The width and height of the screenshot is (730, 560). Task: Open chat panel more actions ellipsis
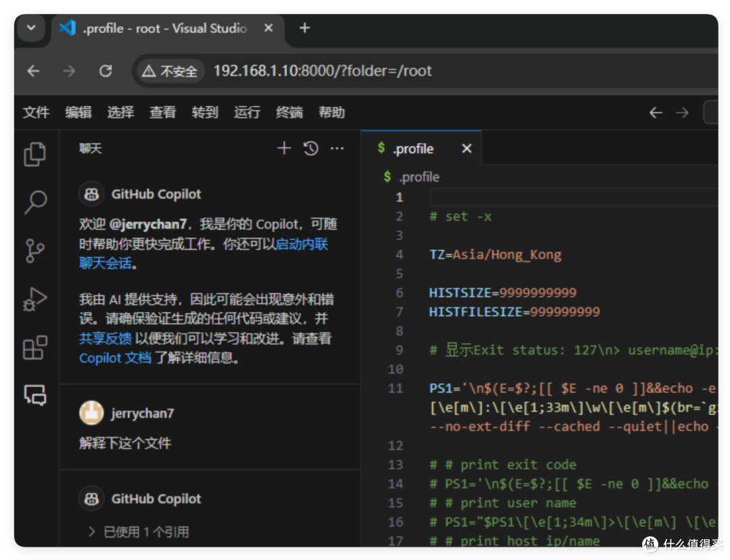tap(337, 149)
